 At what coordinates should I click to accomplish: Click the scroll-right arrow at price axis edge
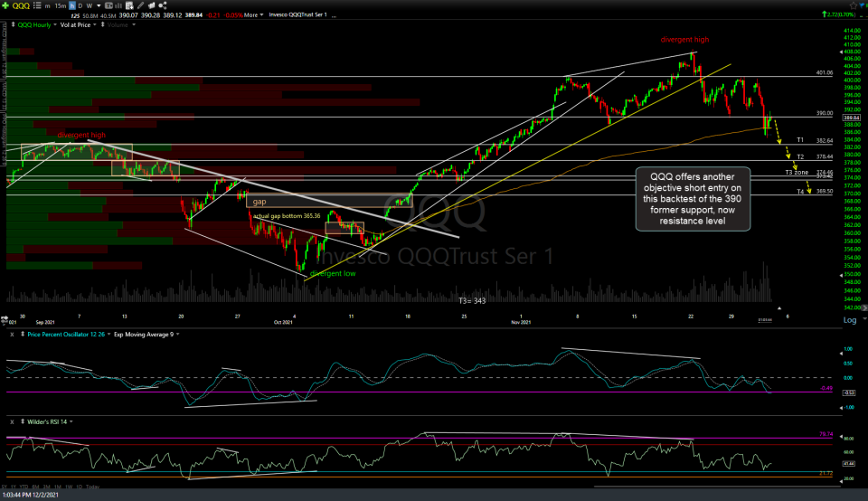(x=864, y=307)
